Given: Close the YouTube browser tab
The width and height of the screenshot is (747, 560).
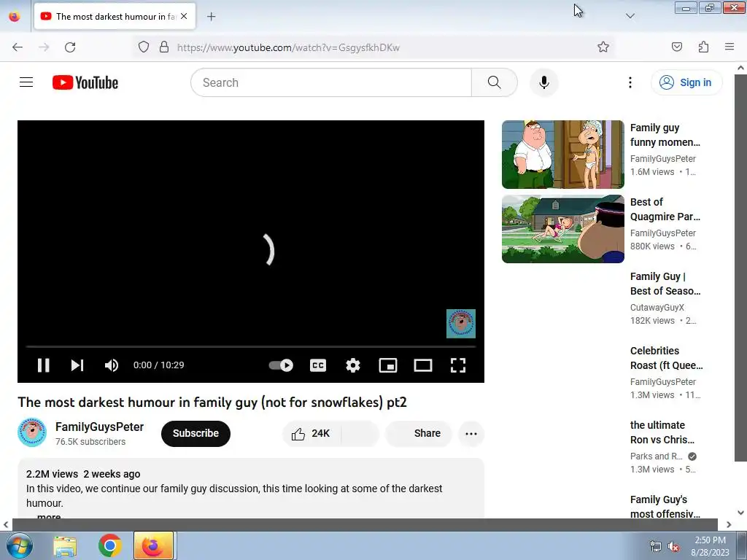Looking at the screenshot, I should click(x=184, y=16).
